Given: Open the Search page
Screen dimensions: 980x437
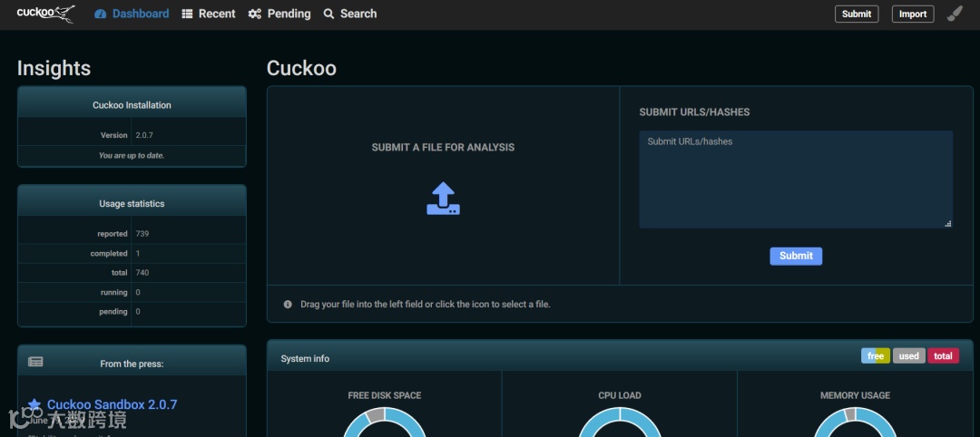Looking at the screenshot, I should point(350,14).
